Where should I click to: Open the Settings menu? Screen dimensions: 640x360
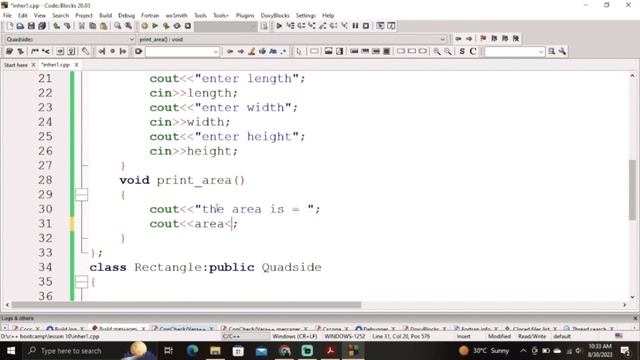(x=306, y=16)
